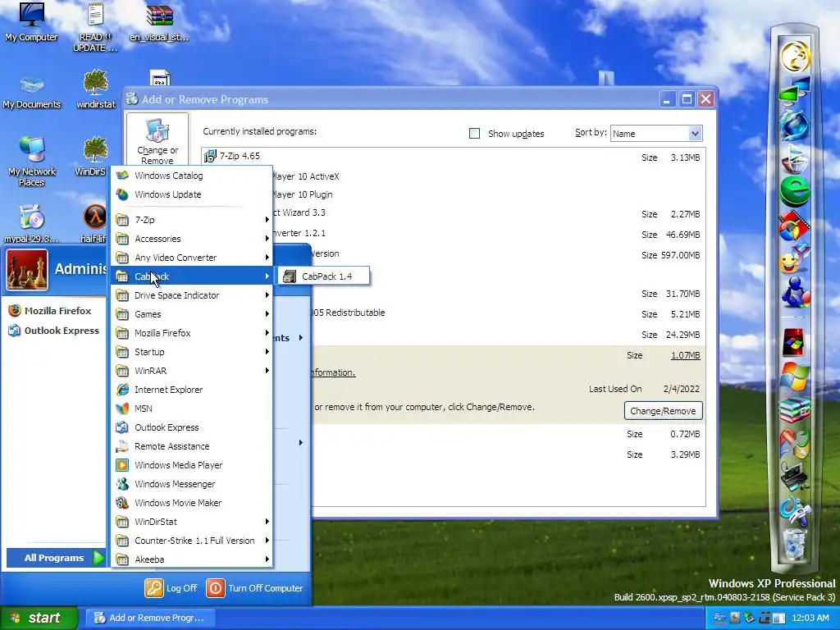Click the gold globe icon atop dock
This screenshot has width=840, height=630.
tap(795, 57)
